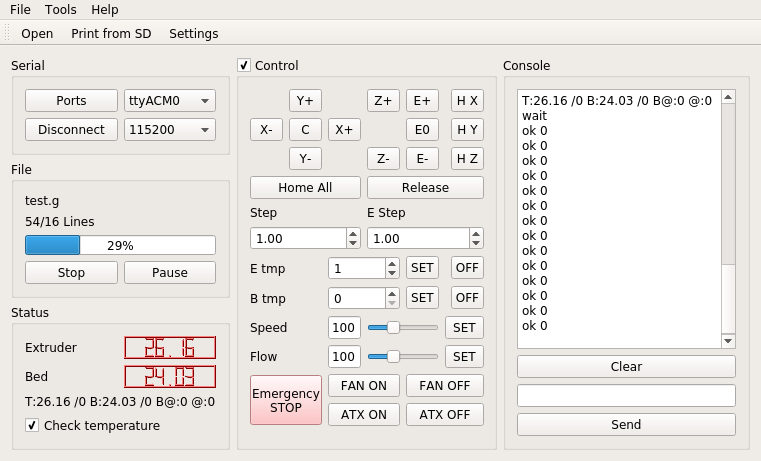Open the Tools menu
Image resolution: width=761 pixels, height=461 pixels.
pyautogui.click(x=61, y=10)
